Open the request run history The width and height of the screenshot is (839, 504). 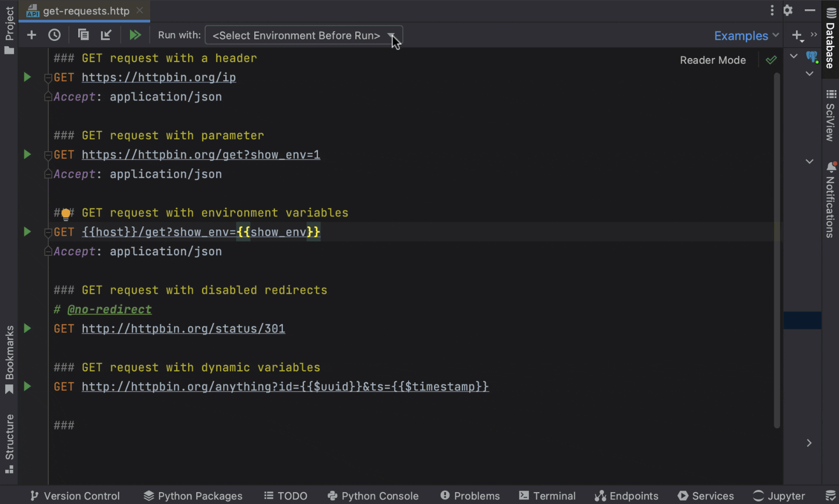point(54,35)
